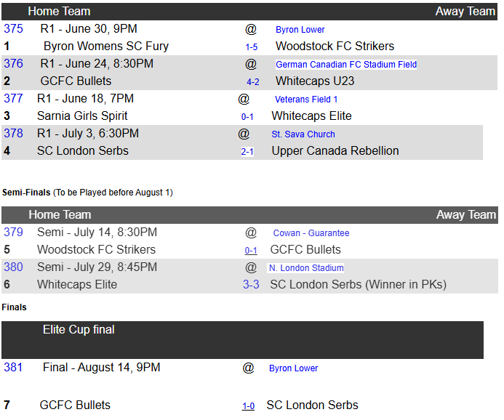Click the 4-2 score for GCFC Bullets
504x420 pixels.
[253, 82]
